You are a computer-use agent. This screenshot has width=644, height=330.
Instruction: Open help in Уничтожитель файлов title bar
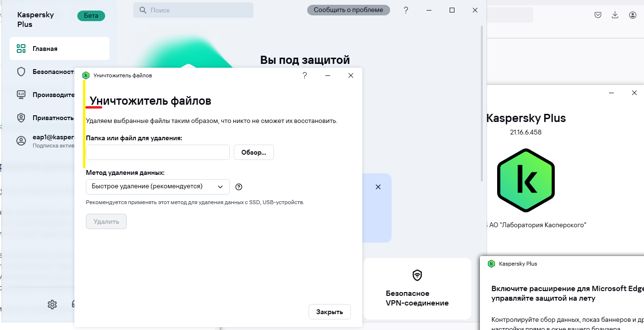point(305,75)
